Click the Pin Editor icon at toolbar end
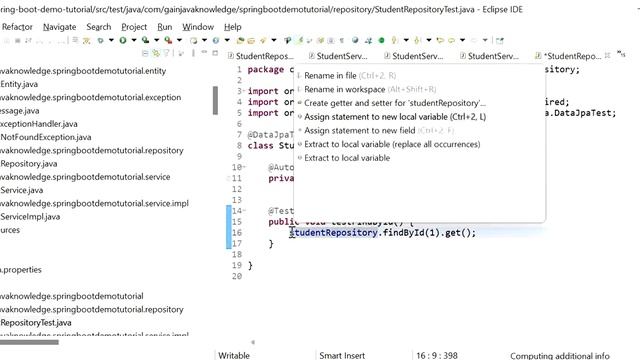Viewport: 640px width, 360px height. click(x=500, y=40)
